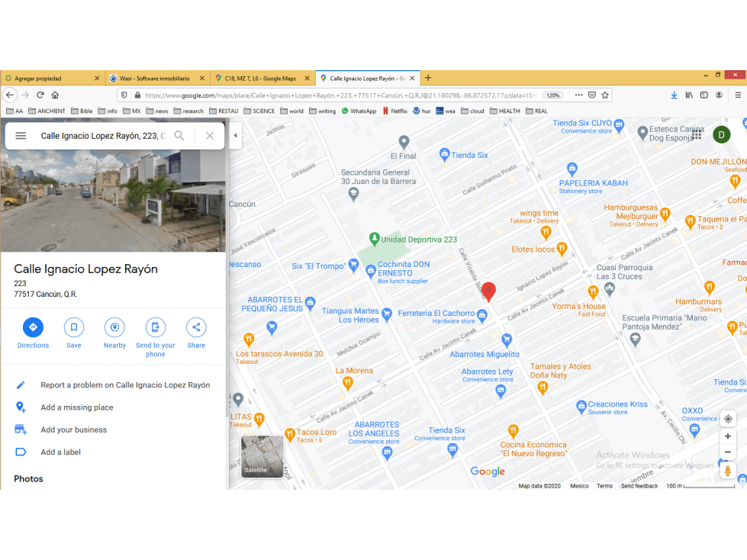Switch to C18, MZ 7, L6 tab
The height and width of the screenshot is (560, 747).
point(262,78)
